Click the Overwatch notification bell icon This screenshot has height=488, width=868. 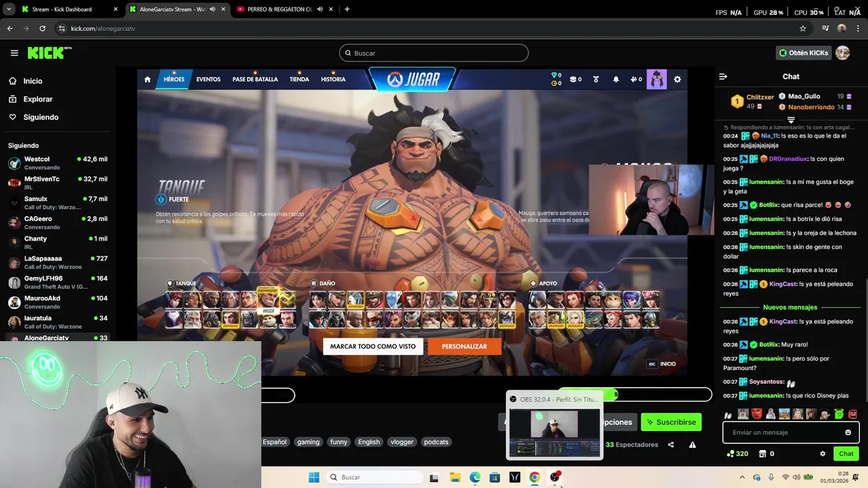pos(616,79)
